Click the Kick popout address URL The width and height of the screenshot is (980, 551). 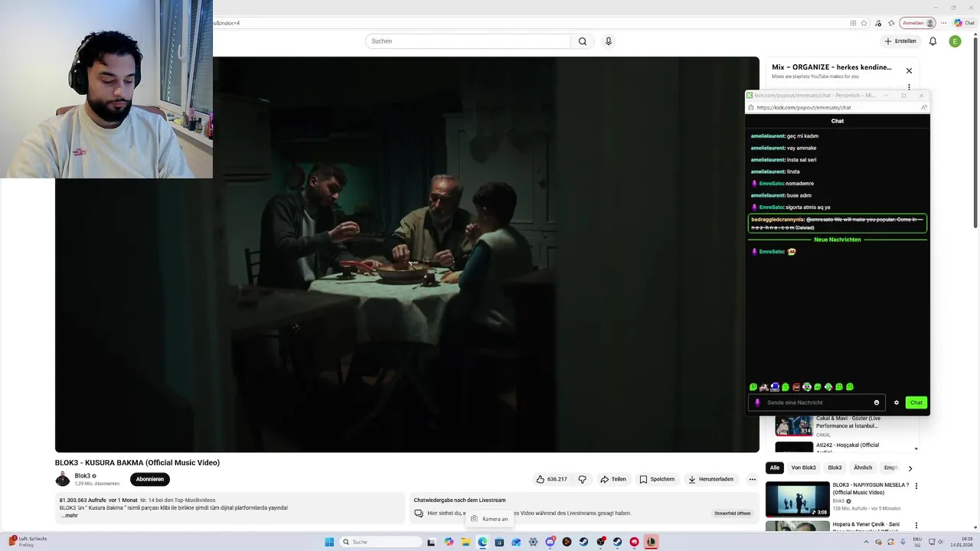[x=804, y=108]
